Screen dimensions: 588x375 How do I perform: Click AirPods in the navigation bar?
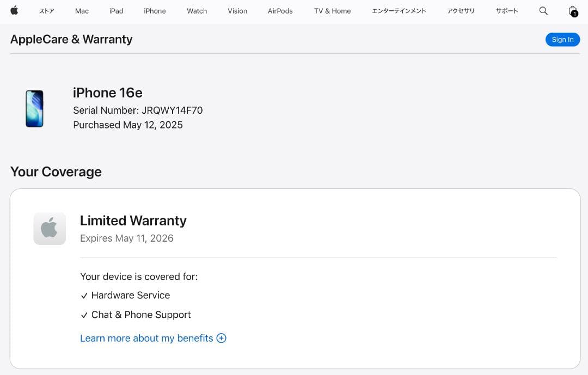click(x=280, y=11)
